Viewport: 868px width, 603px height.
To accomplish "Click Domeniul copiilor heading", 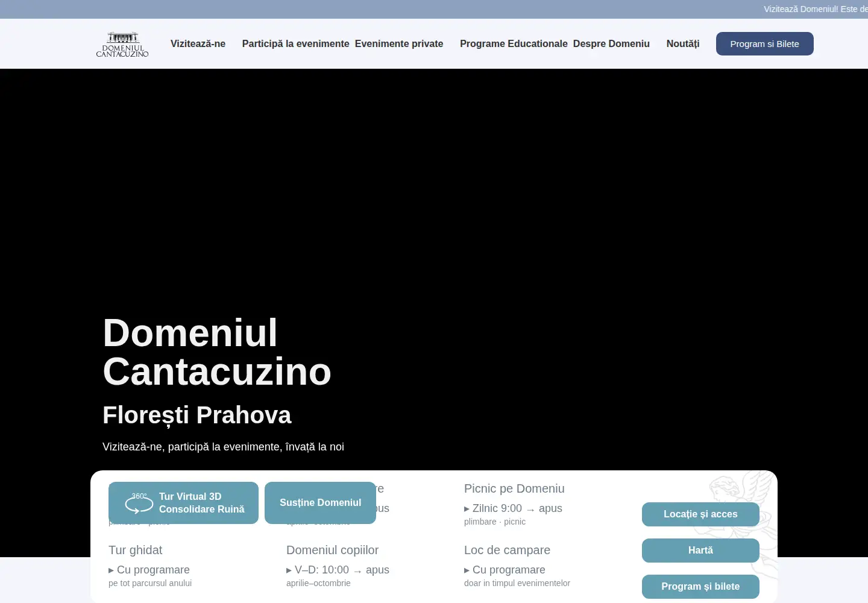I will pos(332,550).
